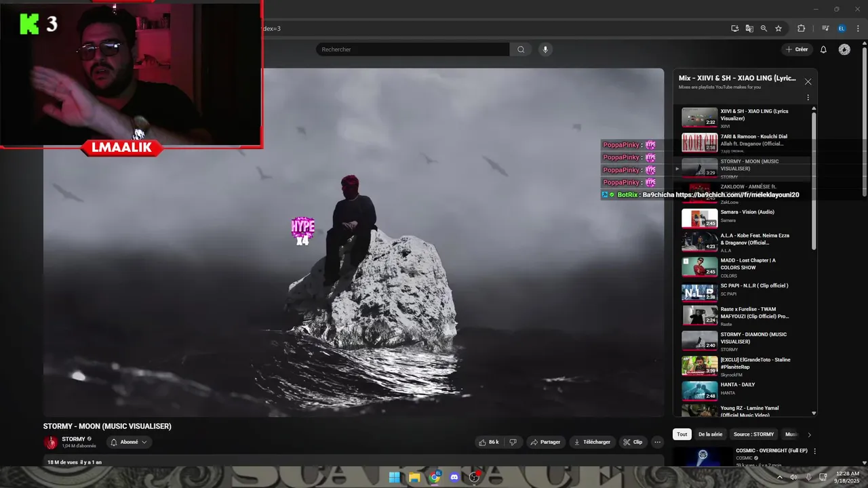Click the Télécharger download button
868x488 pixels.
click(x=592, y=442)
